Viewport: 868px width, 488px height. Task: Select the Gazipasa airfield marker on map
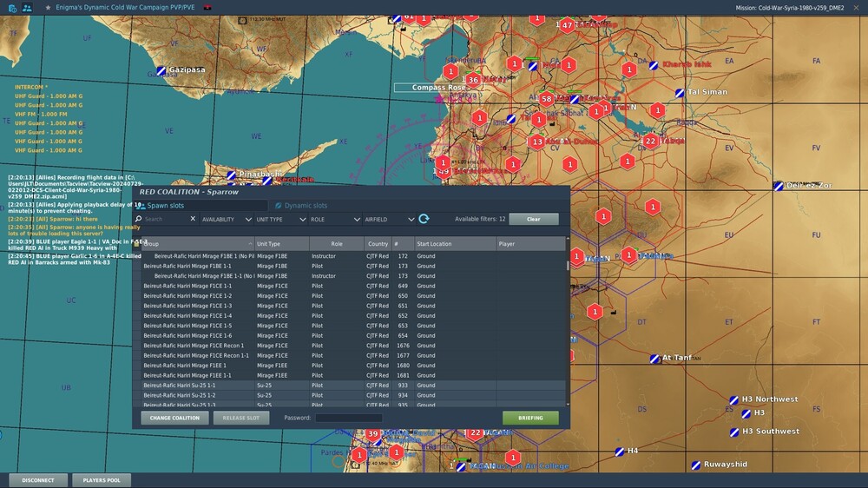[161, 69]
